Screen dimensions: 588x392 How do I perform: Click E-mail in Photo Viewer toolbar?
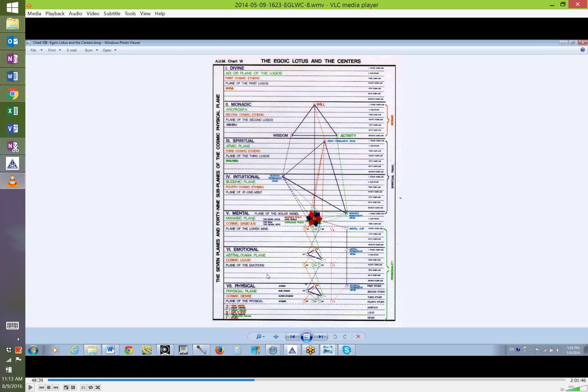pyautogui.click(x=72, y=50)
